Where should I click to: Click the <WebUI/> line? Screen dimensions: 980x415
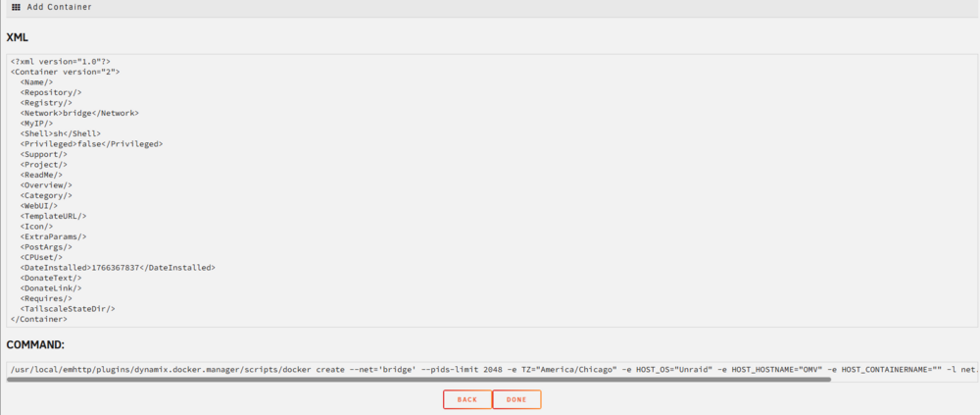(x=39, y=205)
